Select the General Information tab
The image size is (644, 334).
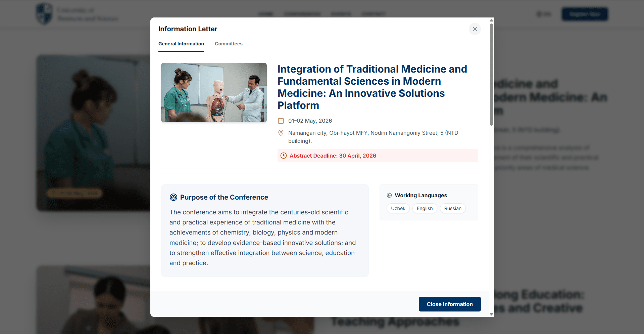pos(181,44)
